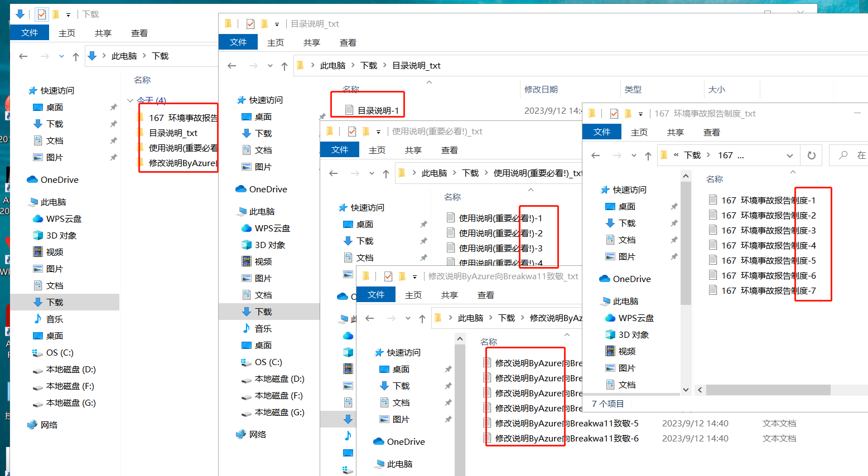Click New folder icon in 使用说明(重要必看!)_txt title bar

(366, 131)
